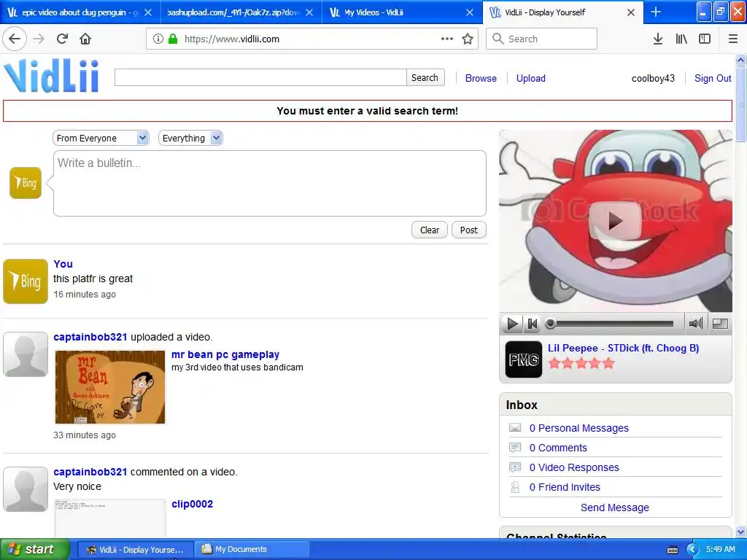
Task: Open the browser home page icon
Action: [85, 39]
